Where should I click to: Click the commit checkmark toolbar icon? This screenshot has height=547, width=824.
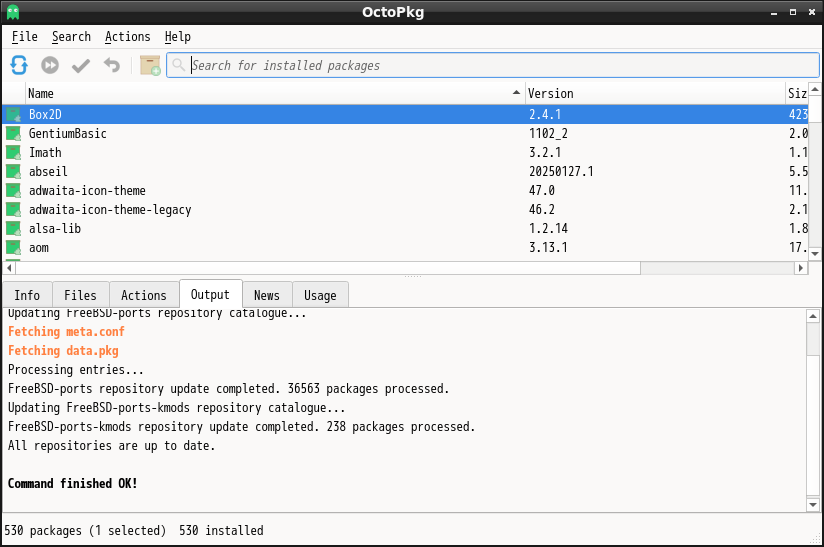(x=81, y=65)
